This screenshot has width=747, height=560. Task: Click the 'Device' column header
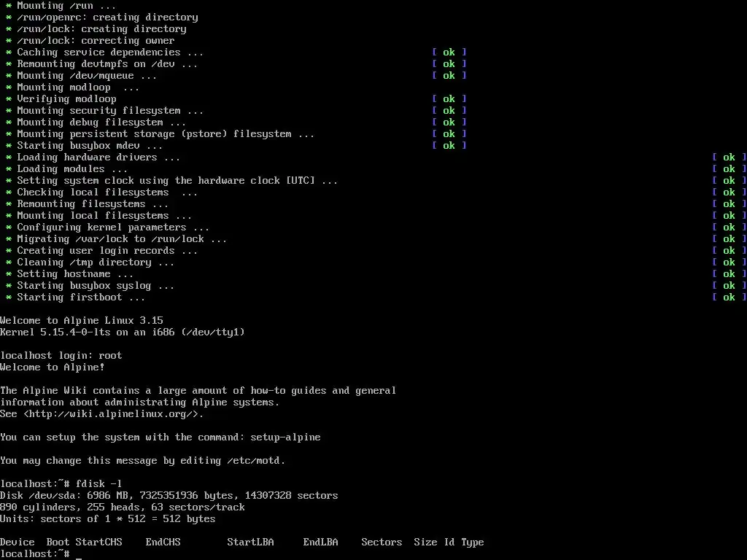tap(18, 542)
